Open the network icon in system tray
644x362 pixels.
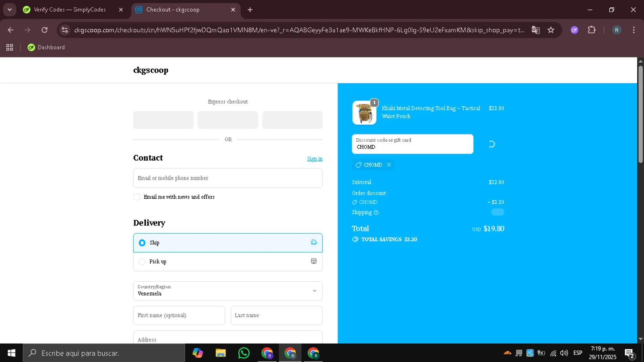coord(553,353)
